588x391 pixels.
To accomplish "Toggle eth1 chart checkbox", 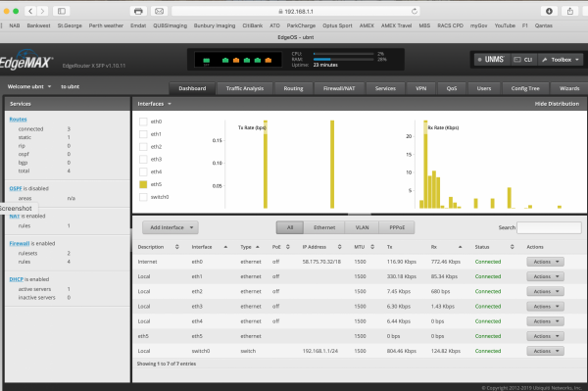I will pyautogui.click(x=143, y=134).
